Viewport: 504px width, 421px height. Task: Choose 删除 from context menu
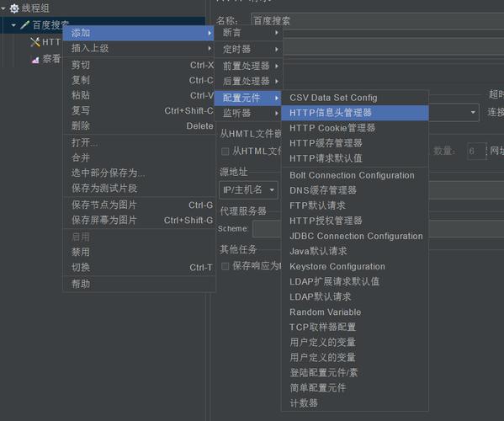pyautogui.click(x=139, y=125)
